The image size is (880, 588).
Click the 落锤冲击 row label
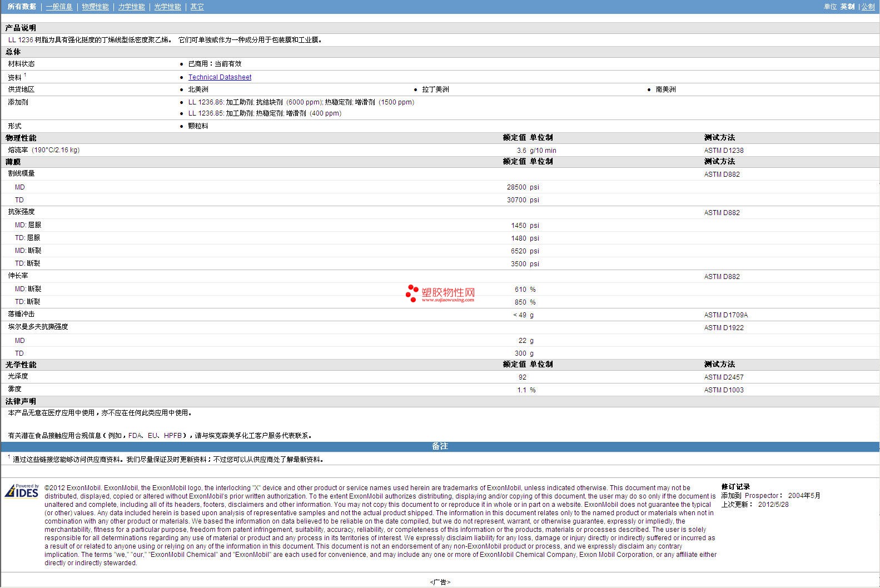21,315
